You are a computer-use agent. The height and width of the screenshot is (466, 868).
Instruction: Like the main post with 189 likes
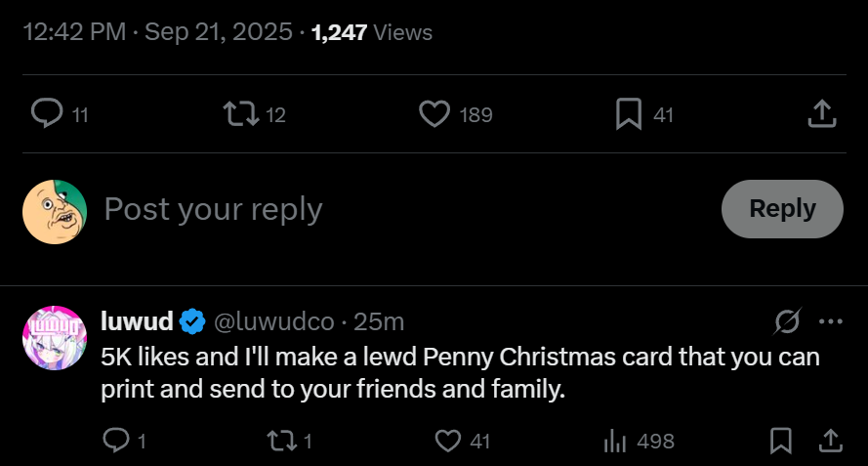click(434, 114)
